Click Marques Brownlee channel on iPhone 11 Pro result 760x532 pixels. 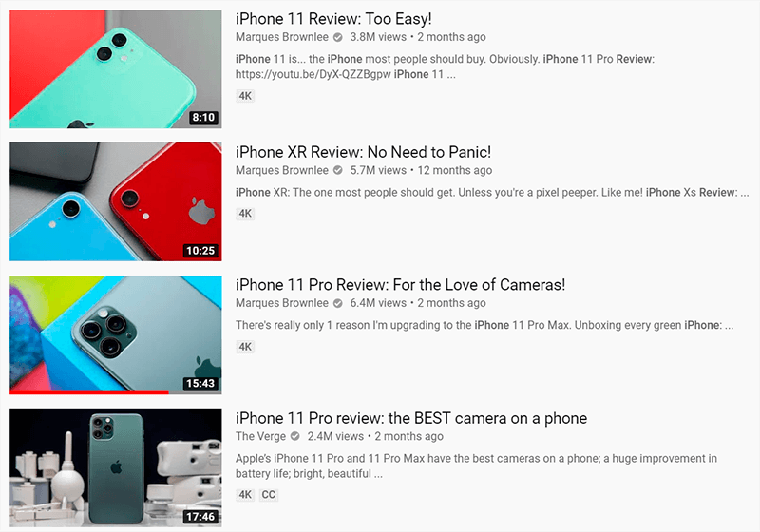point(281,303)
